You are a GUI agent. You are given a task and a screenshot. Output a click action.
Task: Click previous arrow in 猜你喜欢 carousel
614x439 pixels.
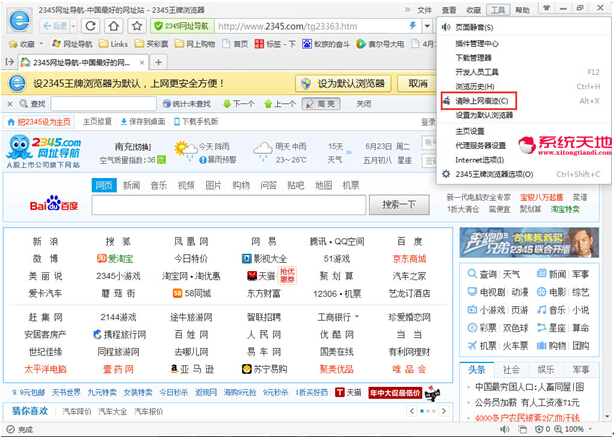click(412, 411)
